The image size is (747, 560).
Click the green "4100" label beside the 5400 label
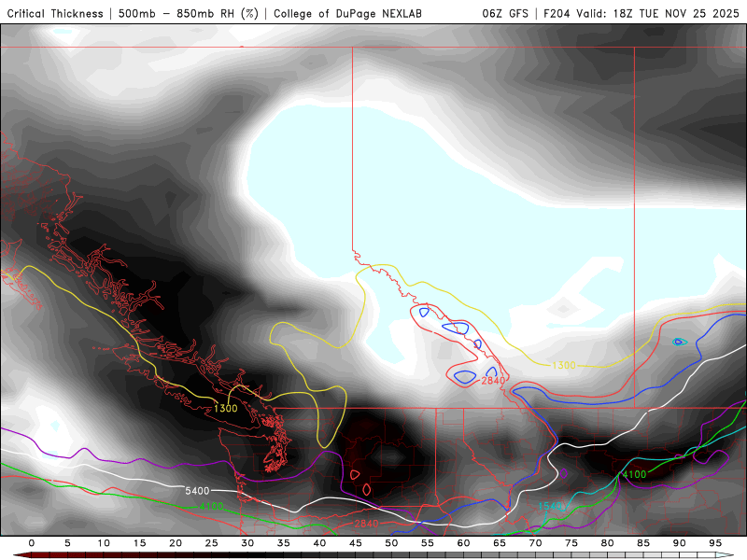click(x=211, y=506)
